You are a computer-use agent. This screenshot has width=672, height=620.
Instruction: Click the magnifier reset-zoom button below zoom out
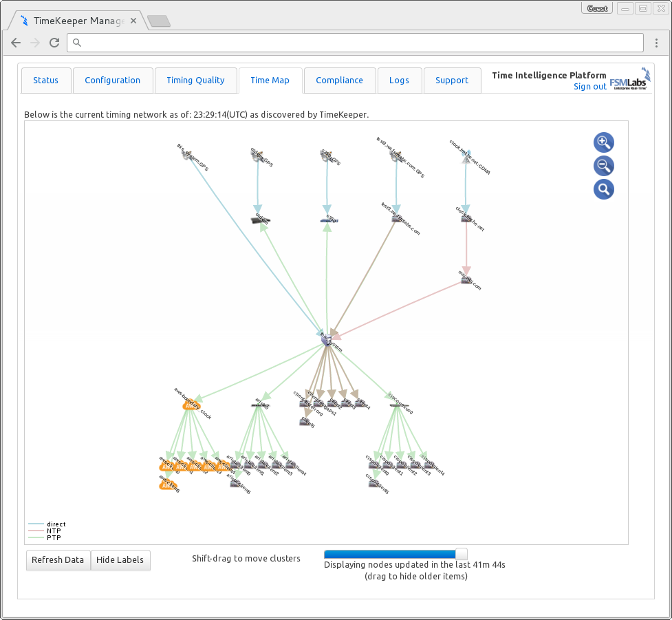pos(603,189)
